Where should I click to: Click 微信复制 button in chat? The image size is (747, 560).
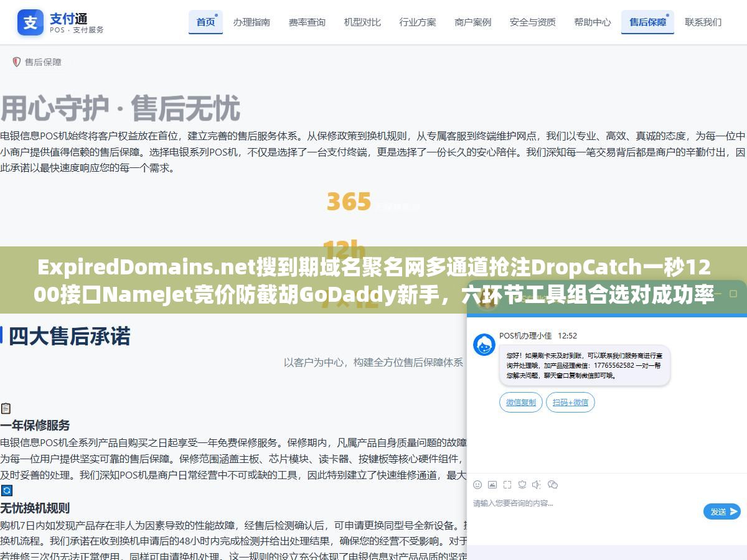[521, 403]
